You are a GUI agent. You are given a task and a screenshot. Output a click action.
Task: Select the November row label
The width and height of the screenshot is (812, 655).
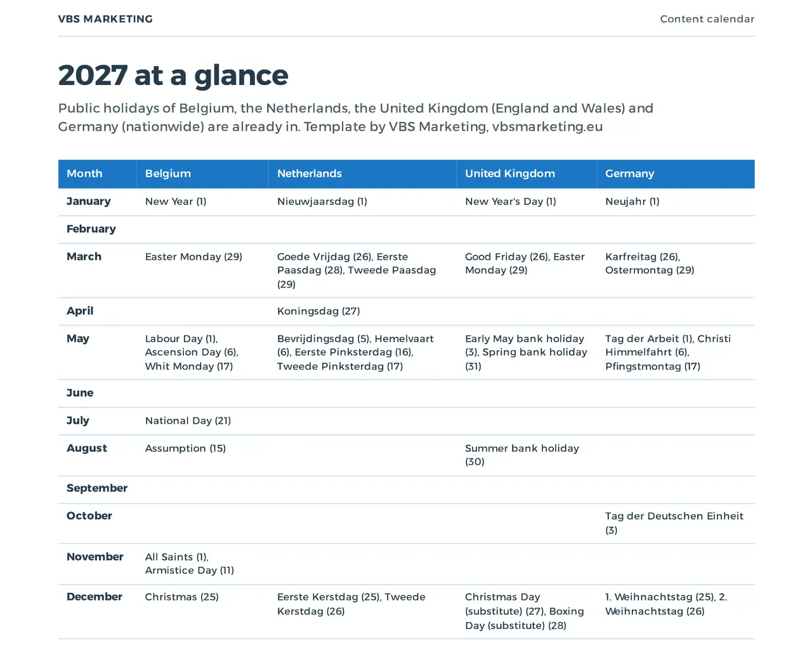point(95,557)
